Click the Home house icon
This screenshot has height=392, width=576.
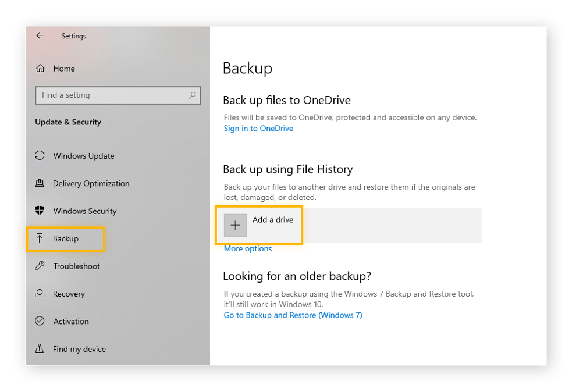point(40,68)
